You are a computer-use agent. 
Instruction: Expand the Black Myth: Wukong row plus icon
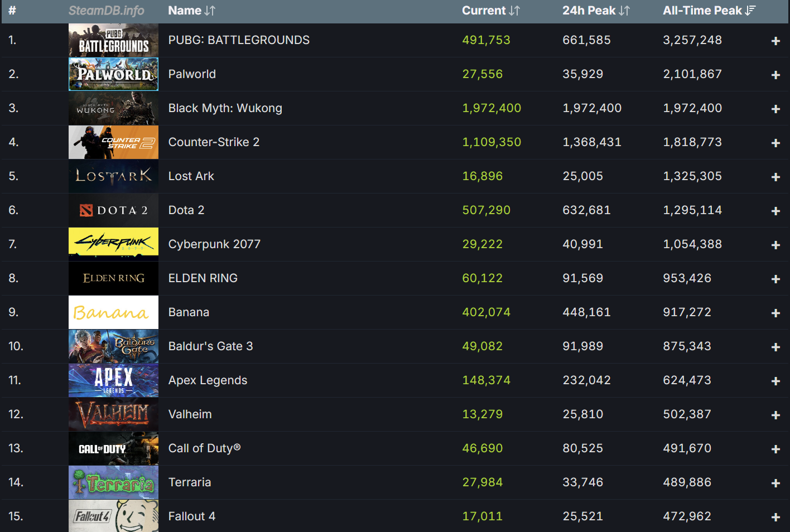775,109
